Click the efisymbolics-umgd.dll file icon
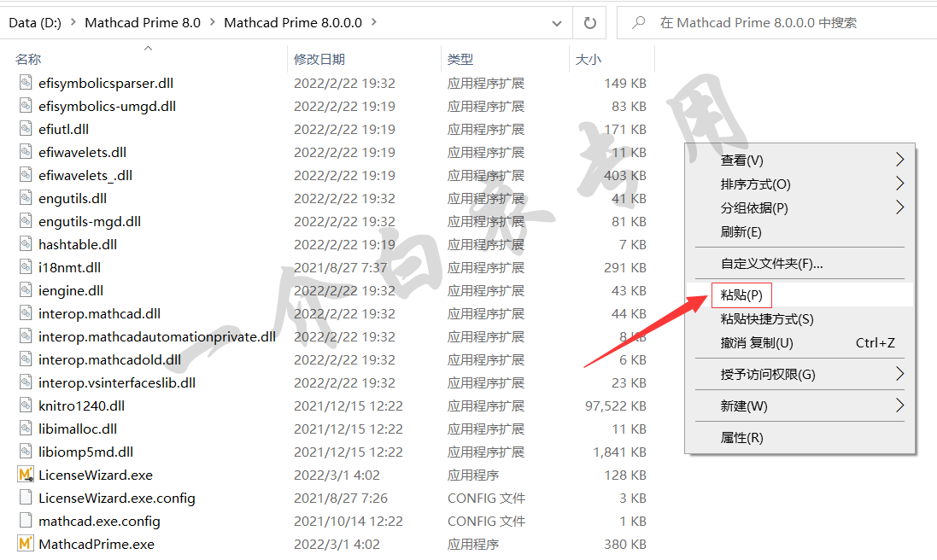The image size is (937, 560). click(26, 106)
